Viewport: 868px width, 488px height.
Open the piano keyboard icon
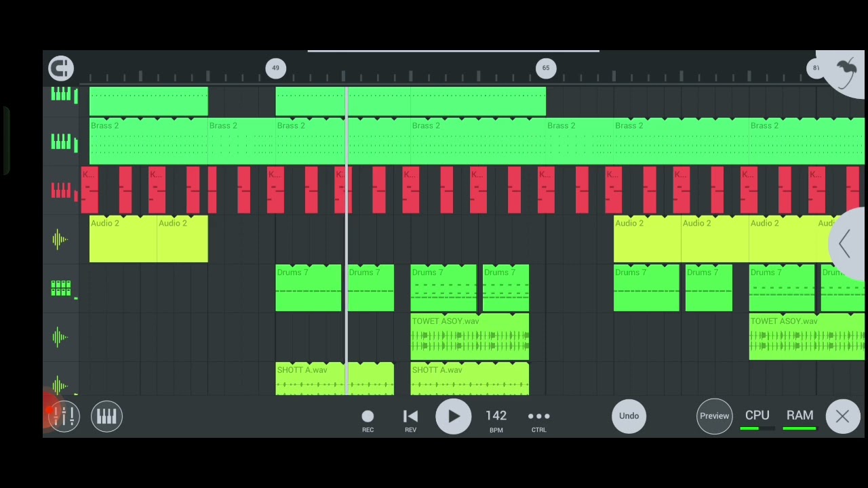[106, 416]
